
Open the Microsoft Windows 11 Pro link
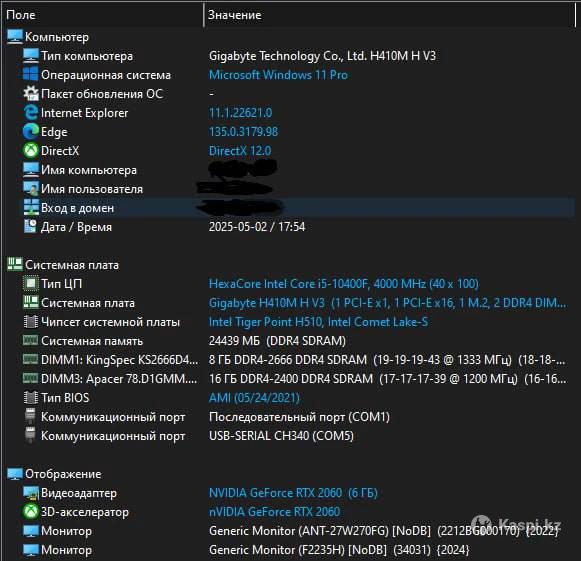(278, 75)
